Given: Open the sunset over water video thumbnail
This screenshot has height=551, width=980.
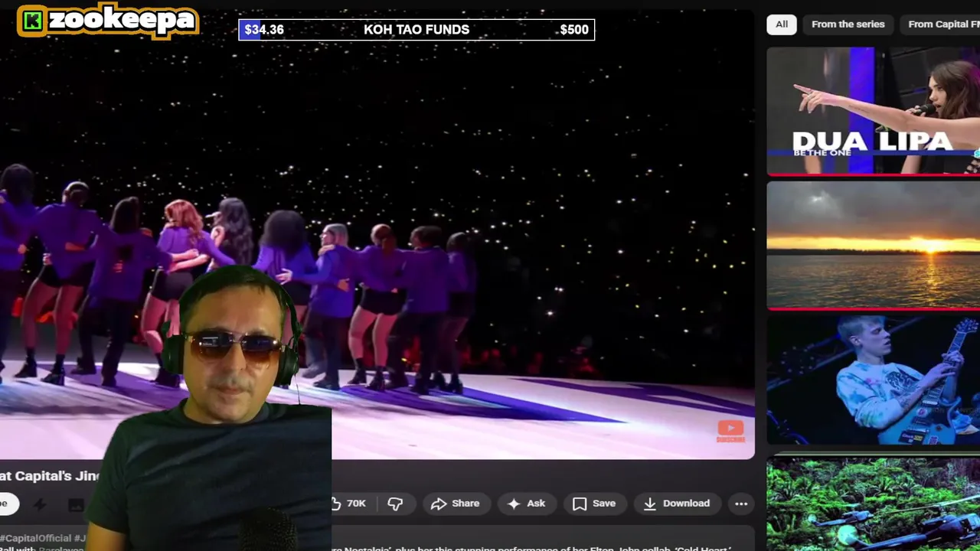Looking at the screenshot, I should tap(873, 246).
